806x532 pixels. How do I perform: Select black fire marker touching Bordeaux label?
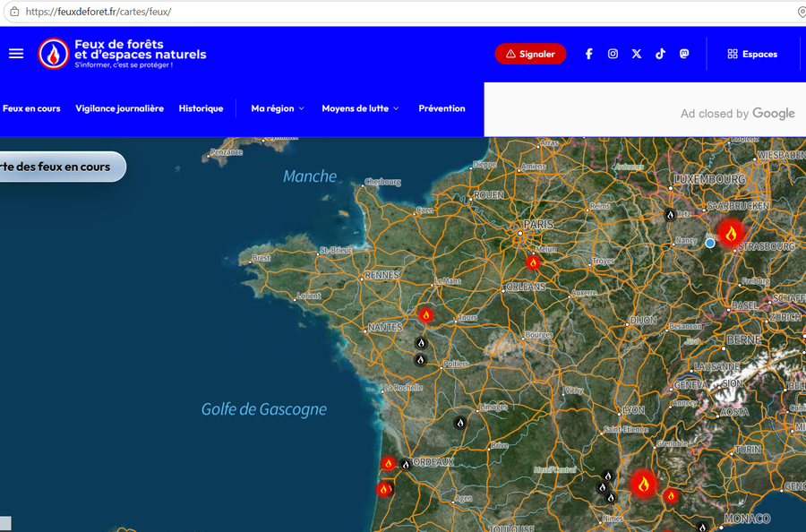point(406,465)
